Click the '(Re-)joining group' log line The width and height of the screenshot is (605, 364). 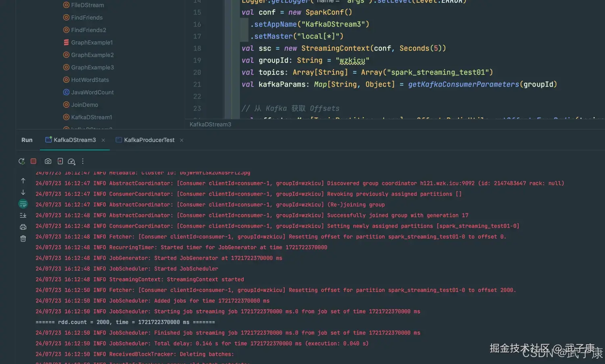(x=210, y=205)
